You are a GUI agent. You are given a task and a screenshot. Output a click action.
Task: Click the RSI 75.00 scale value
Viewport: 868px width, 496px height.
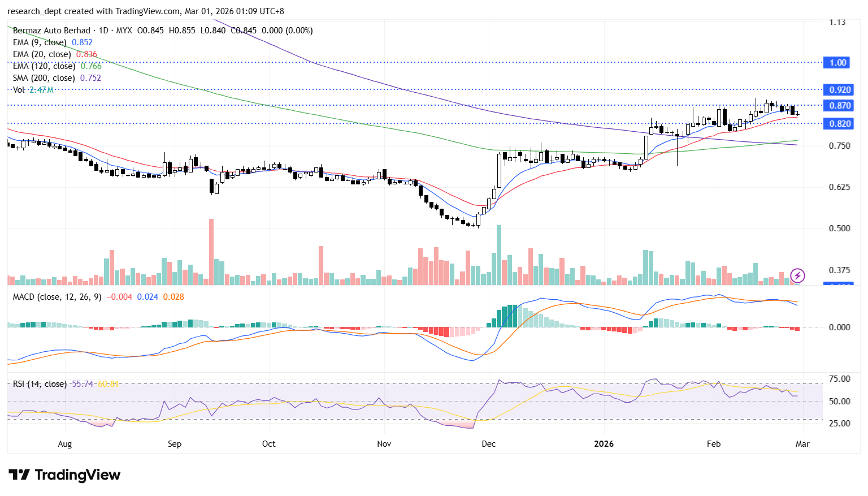coord(839,379)
